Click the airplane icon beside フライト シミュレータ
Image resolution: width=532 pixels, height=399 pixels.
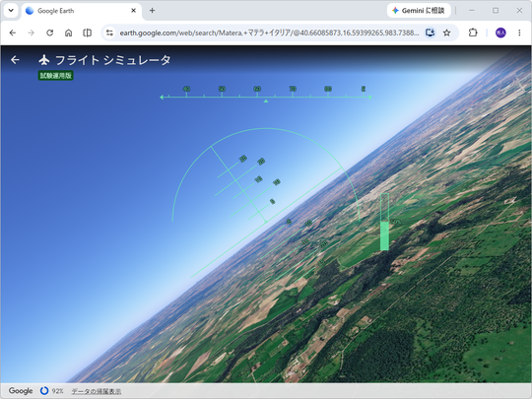click(x=44, y=60)
